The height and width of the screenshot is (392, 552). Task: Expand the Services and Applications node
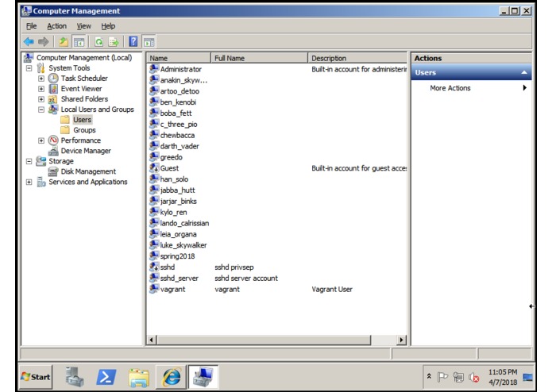pos(29,182)
